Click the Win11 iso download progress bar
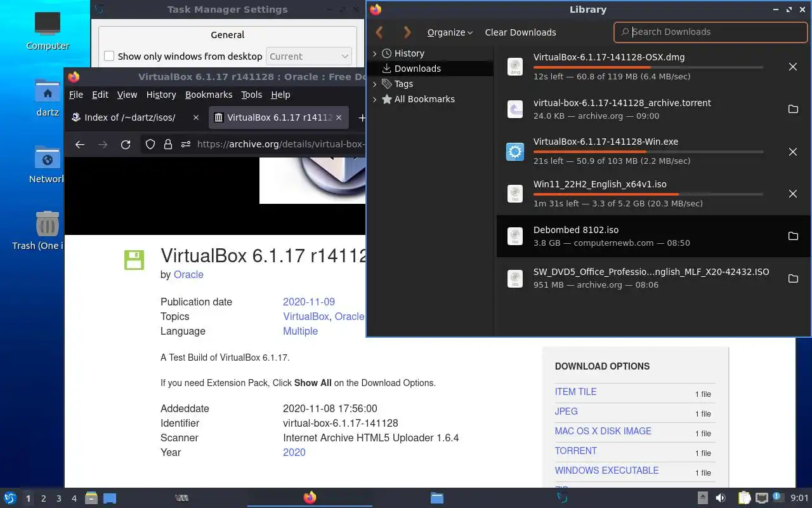The width and height of the screenshot is (812, 508). pos(648,194)
